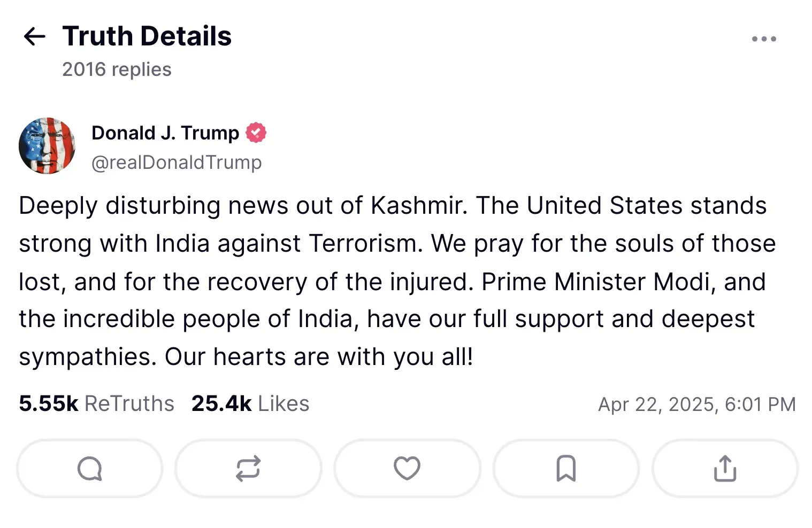Toggle ReTruth with the arrows icon
The width and height of the screenshot is (812, 528).
tap(248, 469)
